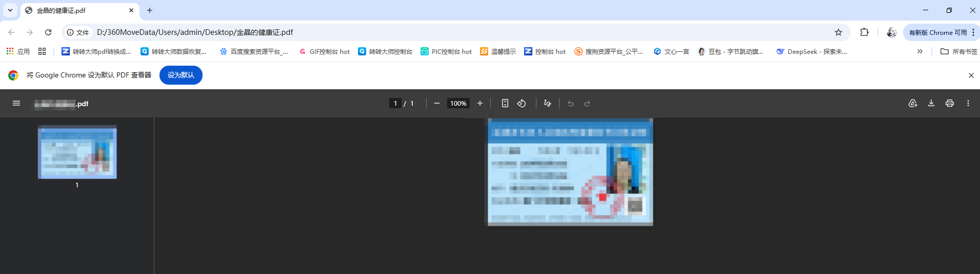Click the tab groups grid icon in the bookmarks bar
The width and height of the screenshot is (980, 274).
42,51
